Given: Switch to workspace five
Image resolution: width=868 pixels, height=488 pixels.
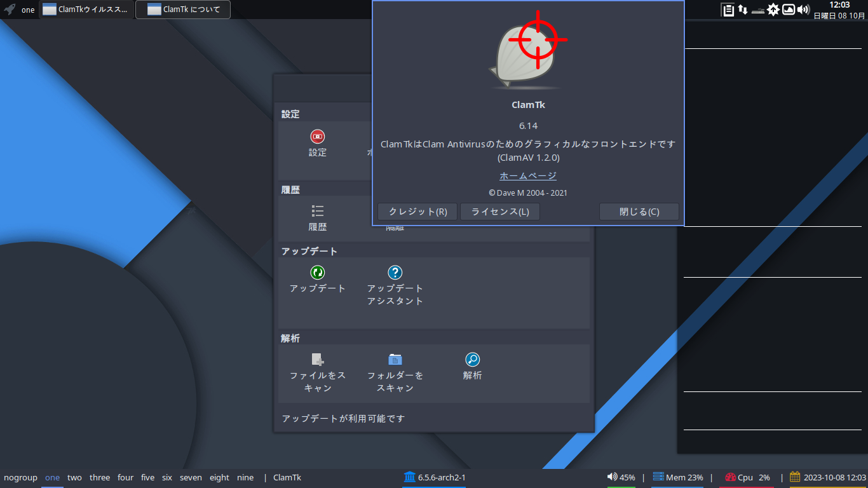Looking at the screenshot, I should point(147,478).
